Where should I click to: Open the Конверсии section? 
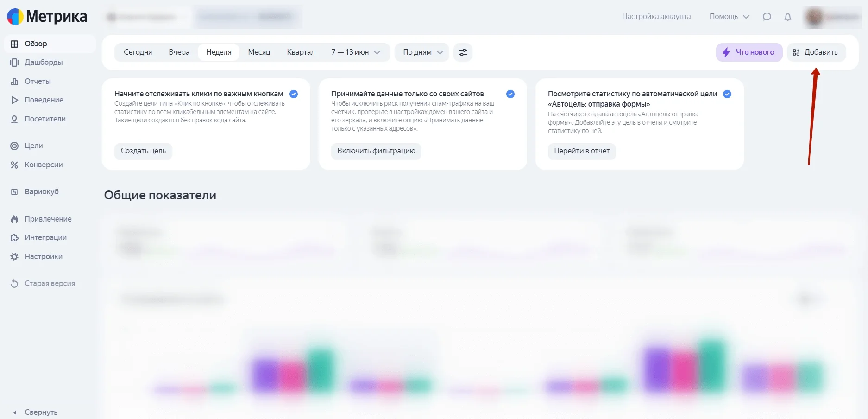click(x=50, y=165)
